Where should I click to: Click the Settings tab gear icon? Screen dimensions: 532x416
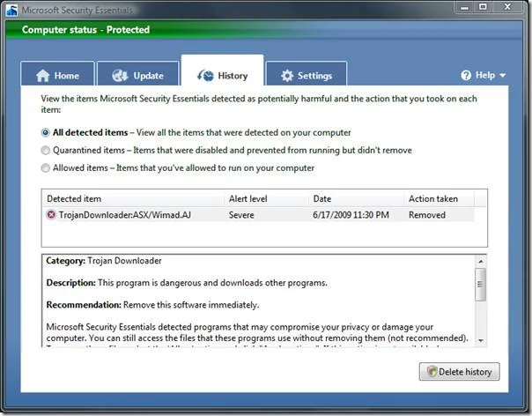point(287,76)
